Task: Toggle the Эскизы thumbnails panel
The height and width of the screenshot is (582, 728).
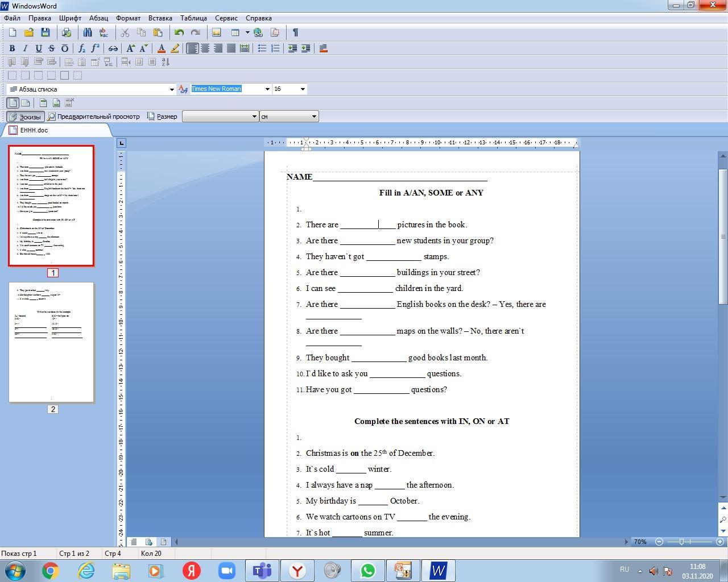Action: tap(24, 117)
